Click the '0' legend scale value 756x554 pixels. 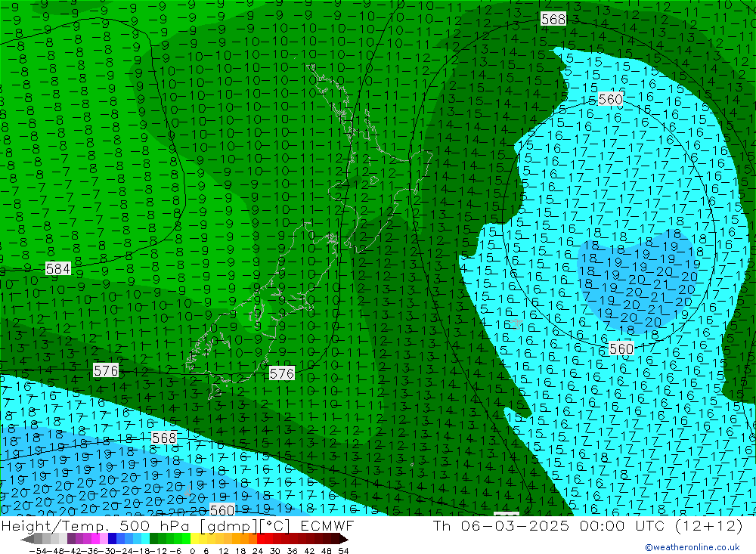pyautogui.click(x=192, y=551)
